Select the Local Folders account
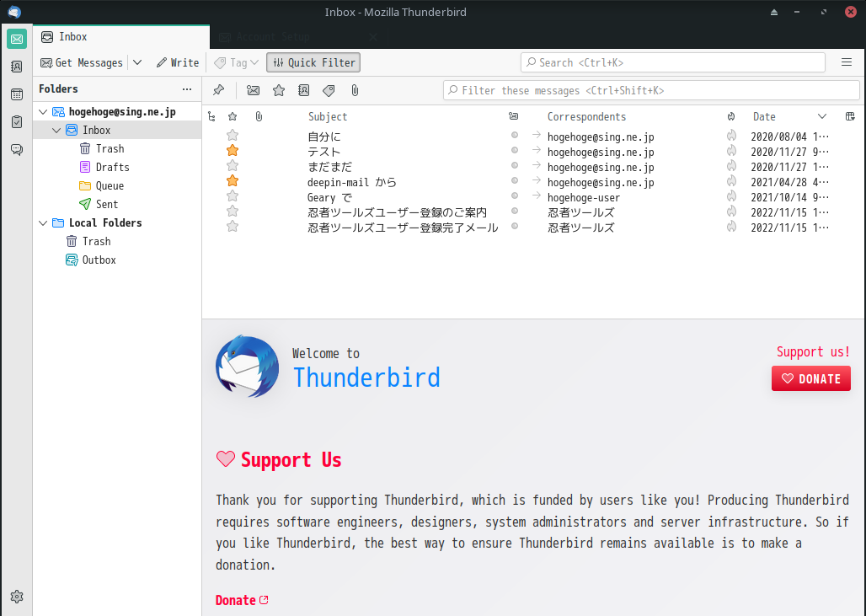The image size is (866, 616). (x=117, y=223)
